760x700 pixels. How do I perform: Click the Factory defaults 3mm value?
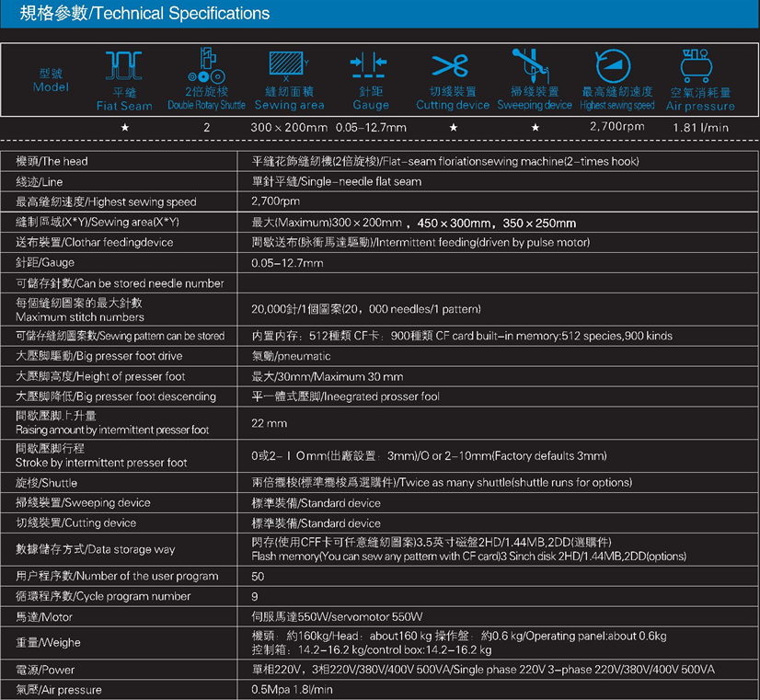point(429,456)
